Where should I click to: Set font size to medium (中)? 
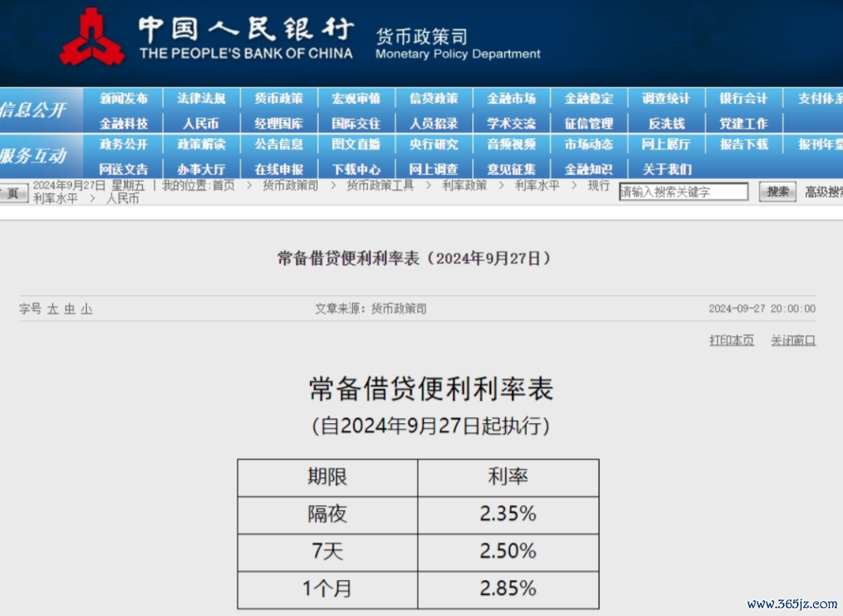coord(69,309)
